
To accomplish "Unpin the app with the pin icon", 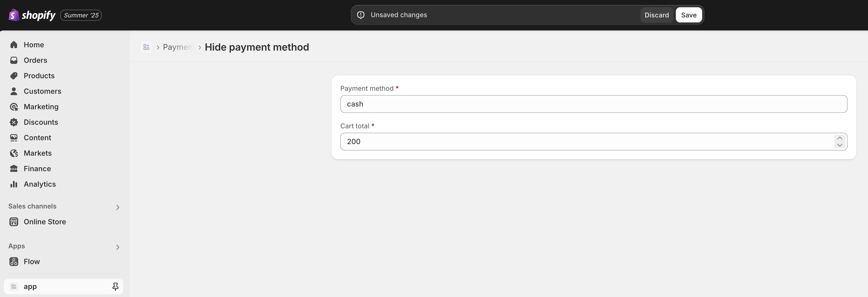I will point(115,286).
